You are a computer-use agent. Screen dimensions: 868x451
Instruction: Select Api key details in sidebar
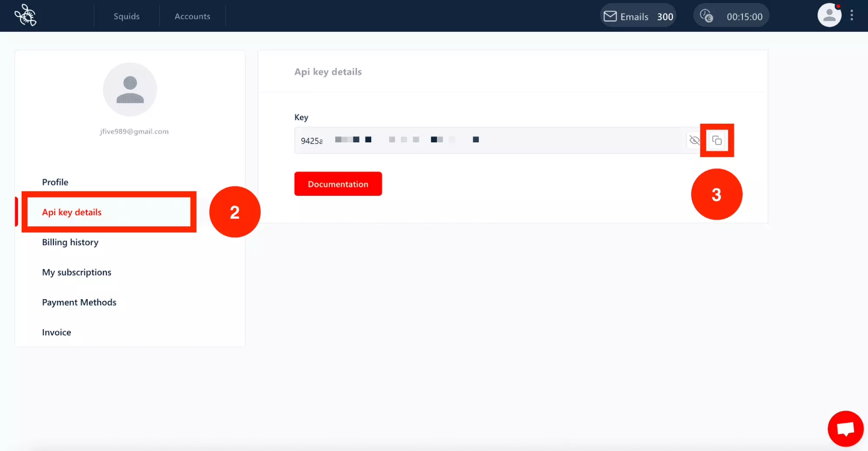(72, 212)
